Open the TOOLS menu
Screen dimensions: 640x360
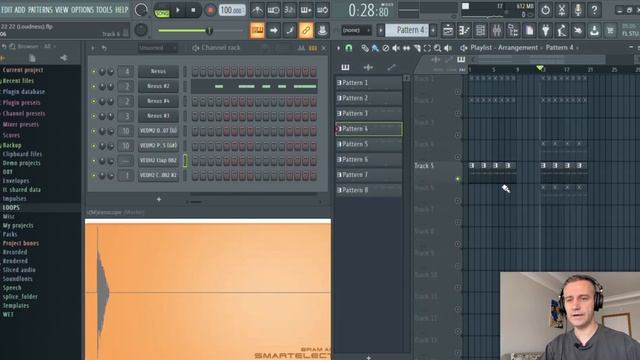coord(104,10)
